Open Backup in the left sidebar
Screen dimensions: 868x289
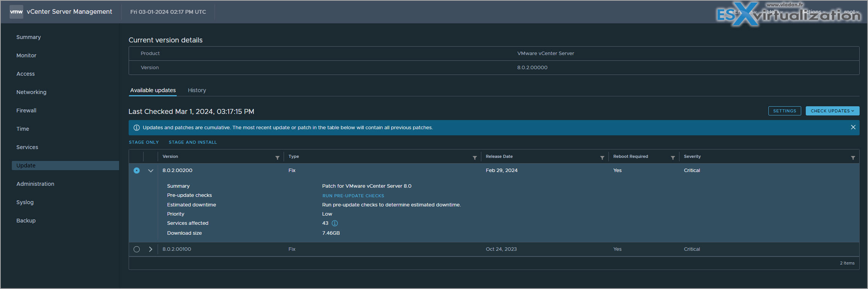coord(26,221)
